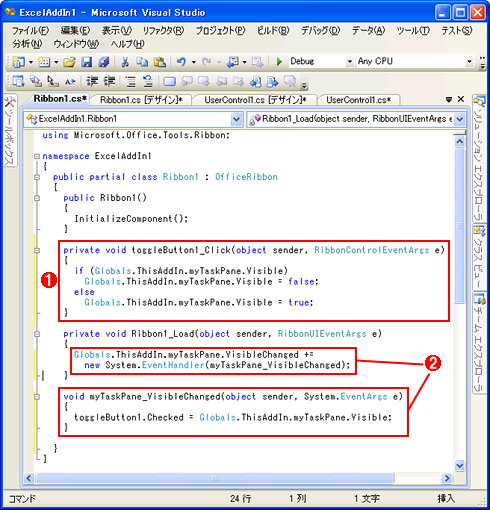This screenshot has height=510, width=490.
Task: Open the ウィンドウ(W) menu
Action: pos(76,44)
